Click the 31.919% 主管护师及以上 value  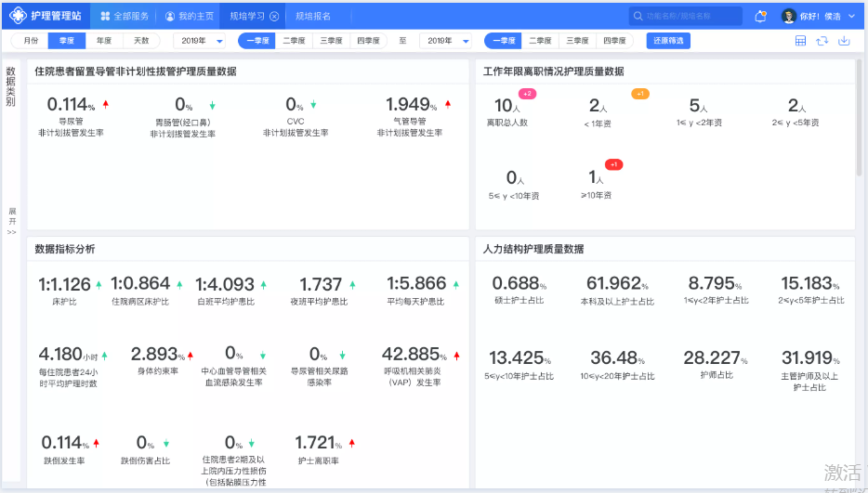[x=810, y=357]
